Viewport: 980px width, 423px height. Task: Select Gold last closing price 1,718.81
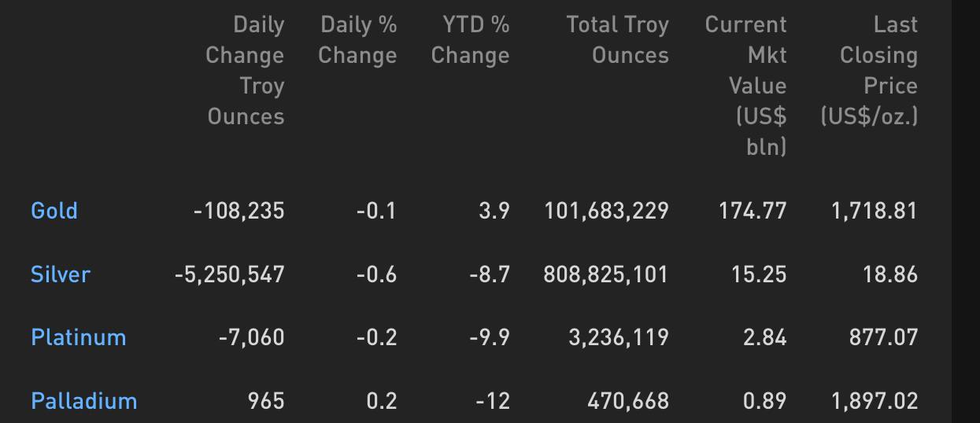(x=875, y=211)
